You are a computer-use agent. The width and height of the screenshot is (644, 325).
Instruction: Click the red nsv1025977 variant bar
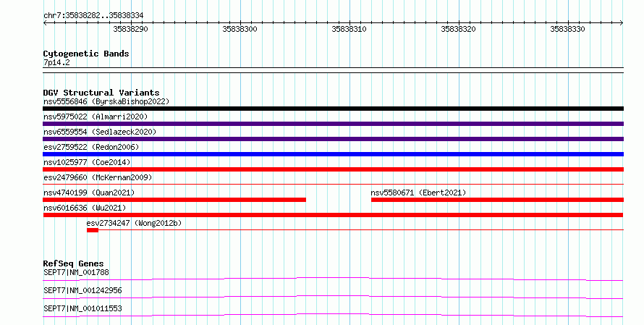333,169
